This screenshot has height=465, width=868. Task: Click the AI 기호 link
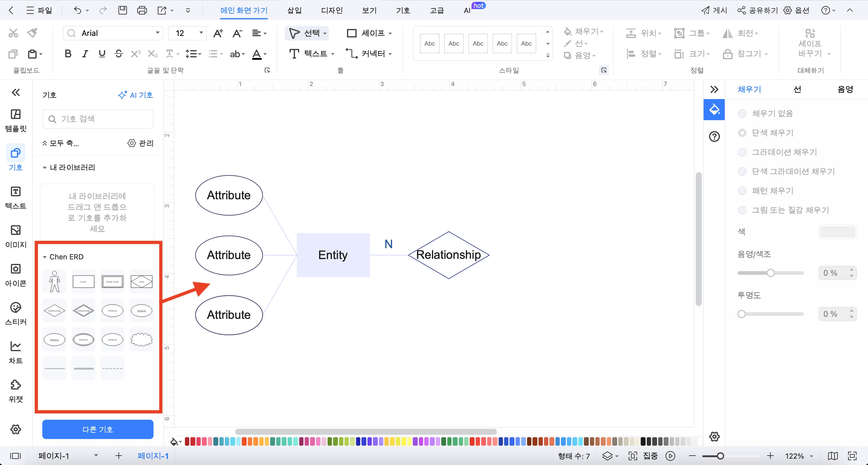135,95
